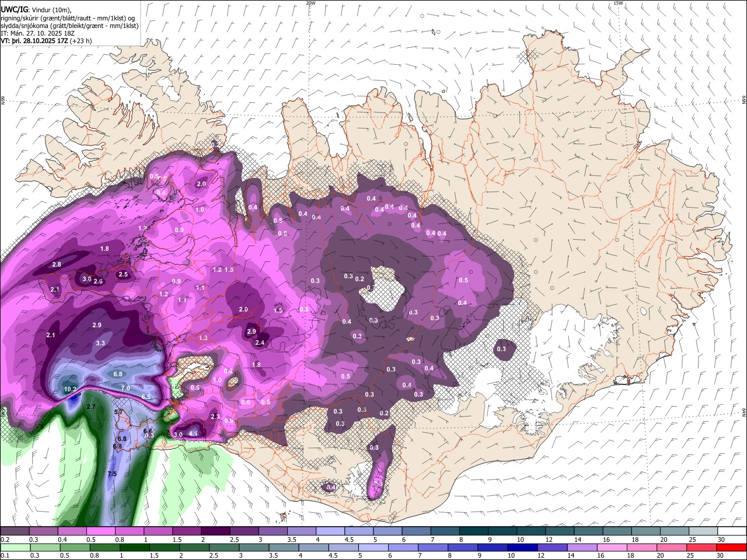
Task: Select the 3.3 value on the map
Action: [100, 343]
